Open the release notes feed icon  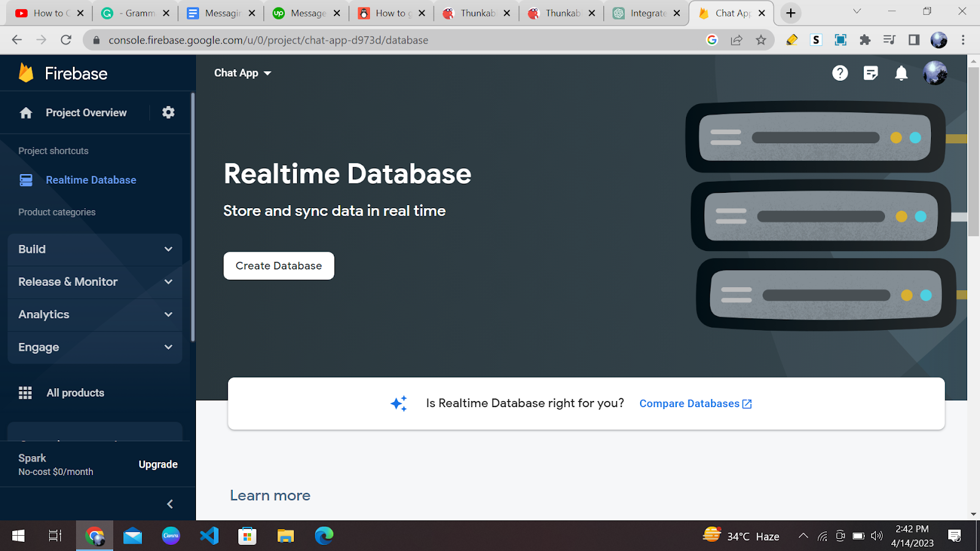click(870, 73)
